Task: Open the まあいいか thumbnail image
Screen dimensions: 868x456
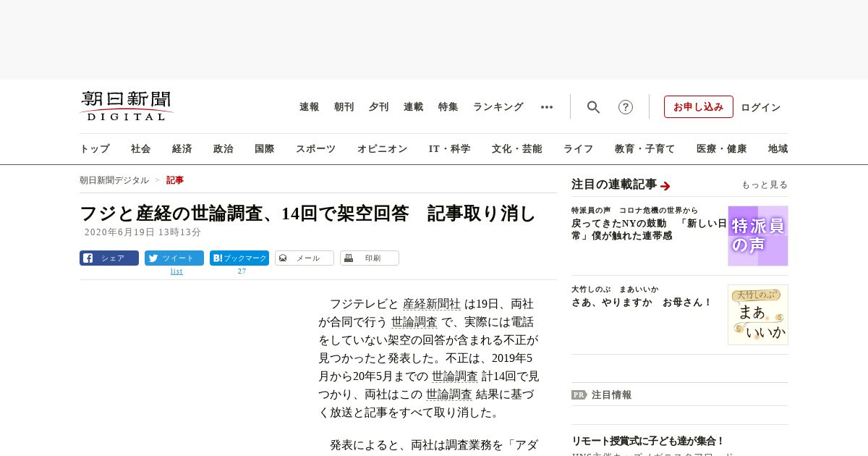Action: coord(758,315)
